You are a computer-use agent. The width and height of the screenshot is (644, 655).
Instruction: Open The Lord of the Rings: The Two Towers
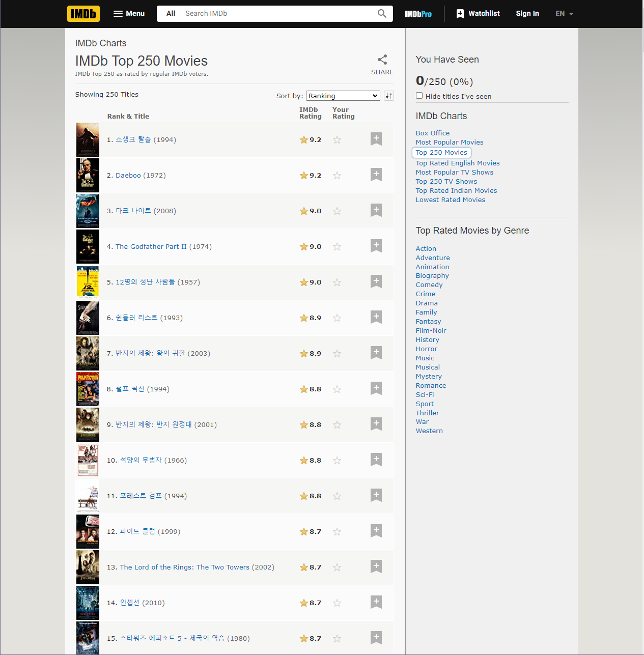185,567
